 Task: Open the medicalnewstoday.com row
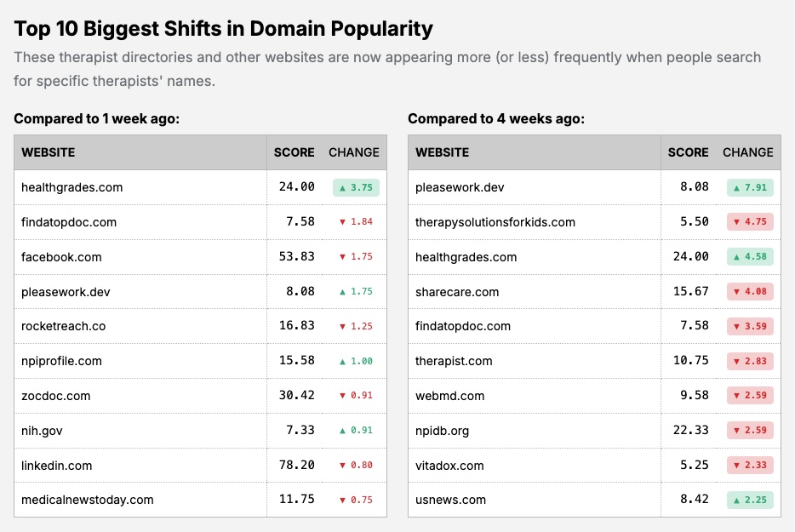click(88, 500)
